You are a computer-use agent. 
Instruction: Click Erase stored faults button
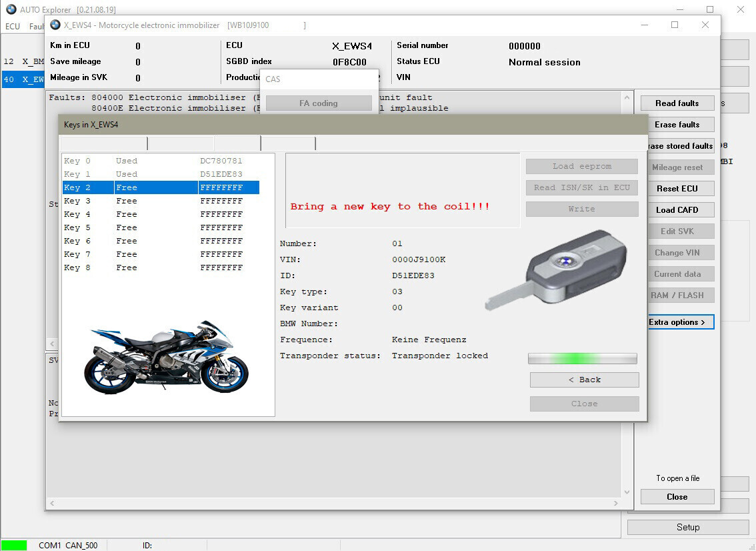(680, 145)
